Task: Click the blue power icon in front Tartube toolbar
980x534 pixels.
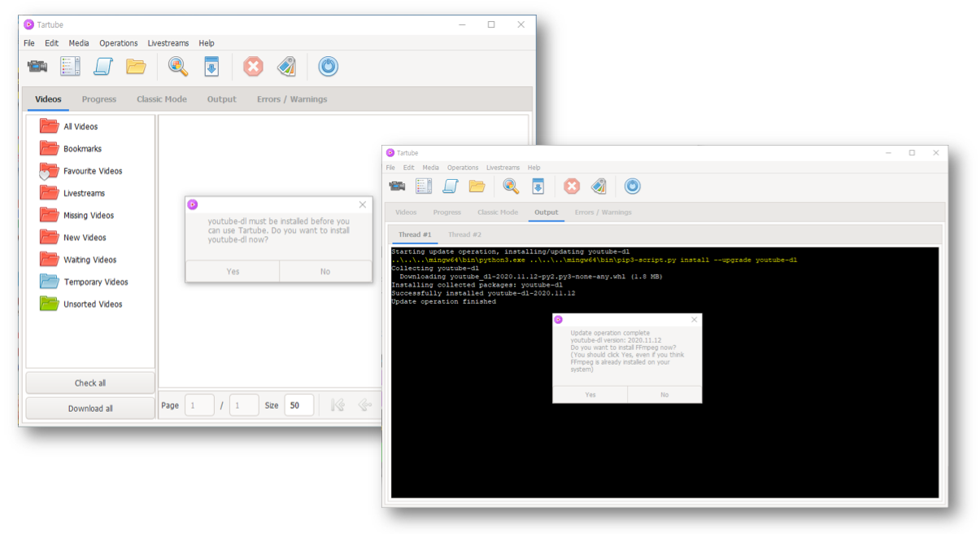Action: pyautogui.click(x=632, y=186)
